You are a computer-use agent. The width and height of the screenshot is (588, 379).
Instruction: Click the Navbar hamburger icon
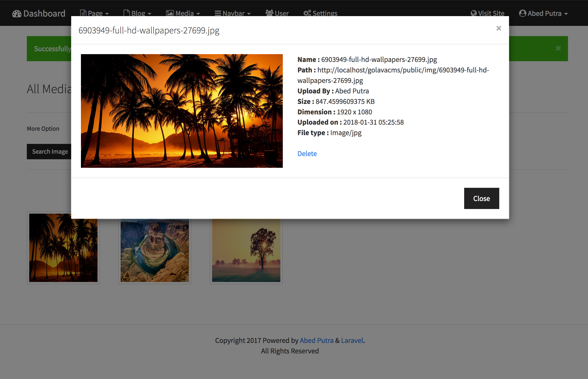(x=218, y=13)
